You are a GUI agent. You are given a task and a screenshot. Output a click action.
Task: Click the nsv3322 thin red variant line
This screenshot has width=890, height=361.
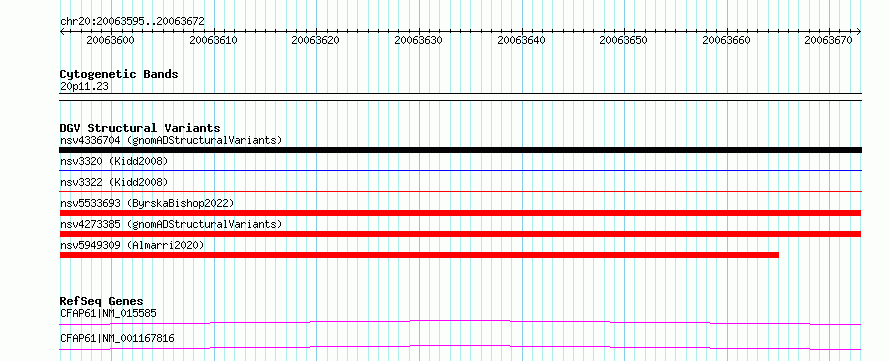coord(460,191)
